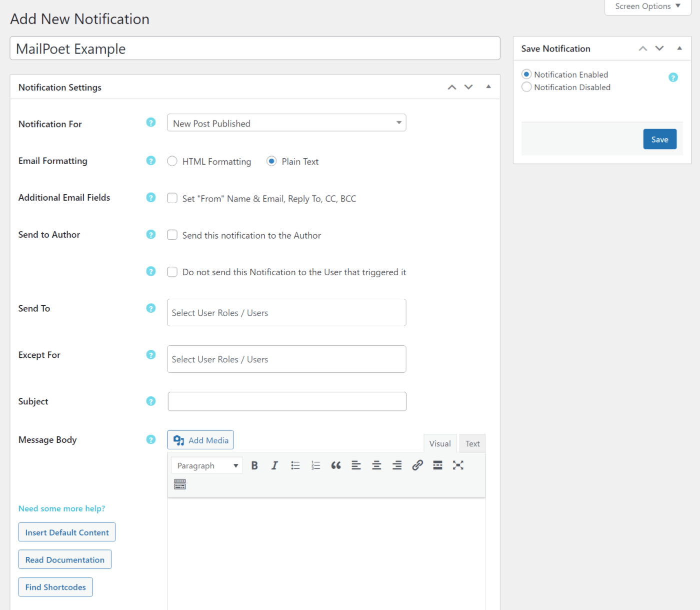700x610 pixels.
Task: Enable fullscreen editor mode
Action: [458, 465]
